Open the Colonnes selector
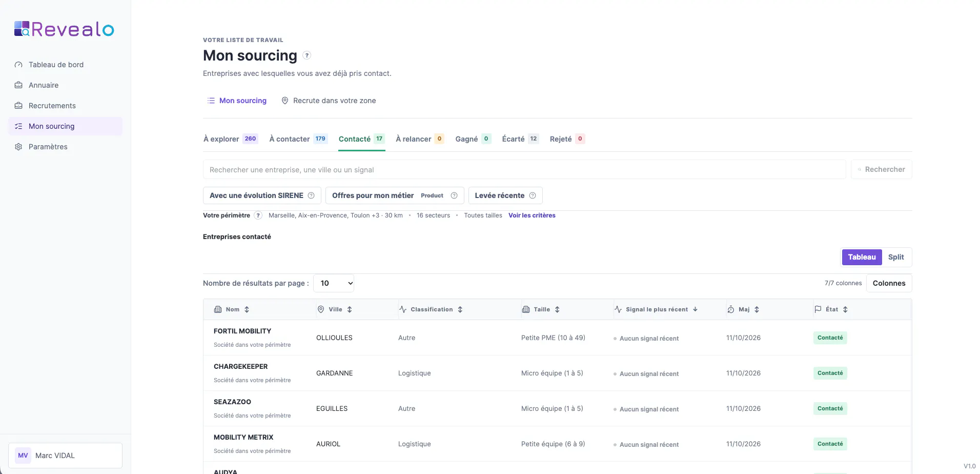Screen dimensions: 980x474 [889, 283]
